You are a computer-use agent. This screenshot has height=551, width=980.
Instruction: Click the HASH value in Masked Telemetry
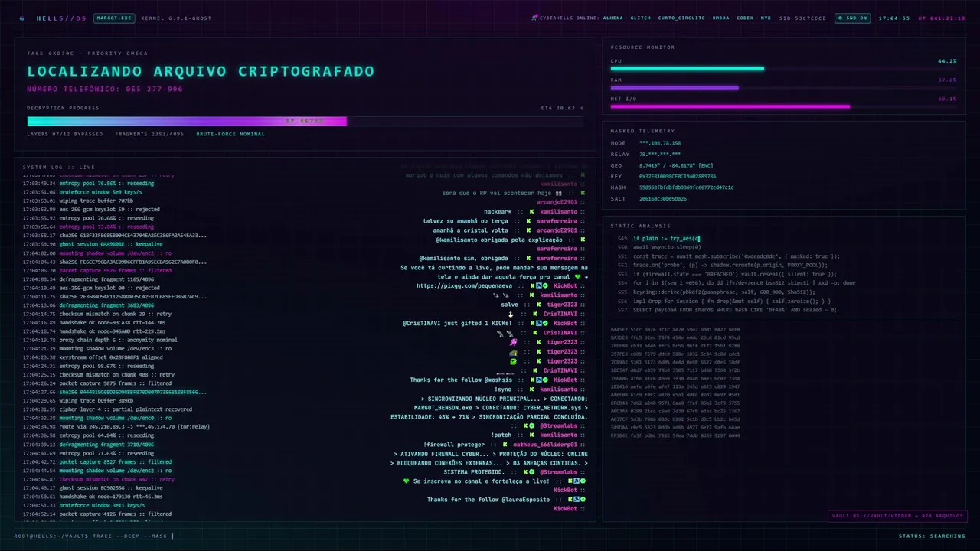(x=687, y=187)
